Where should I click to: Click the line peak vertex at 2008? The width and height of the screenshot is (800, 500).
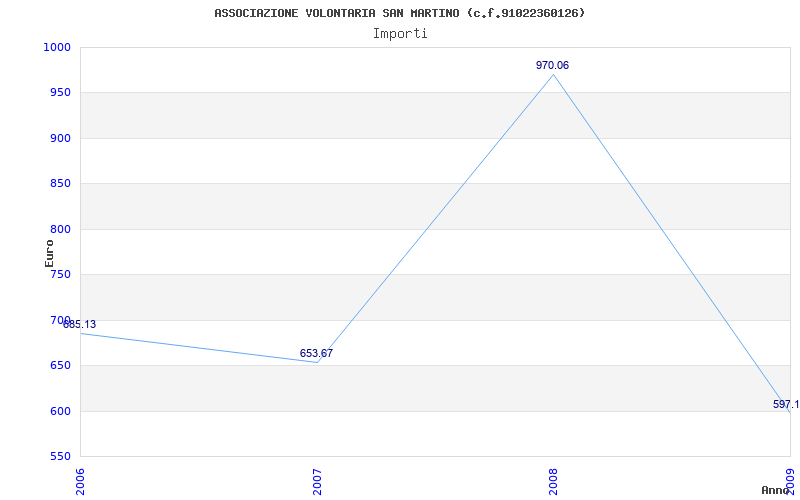click(554, 74)
